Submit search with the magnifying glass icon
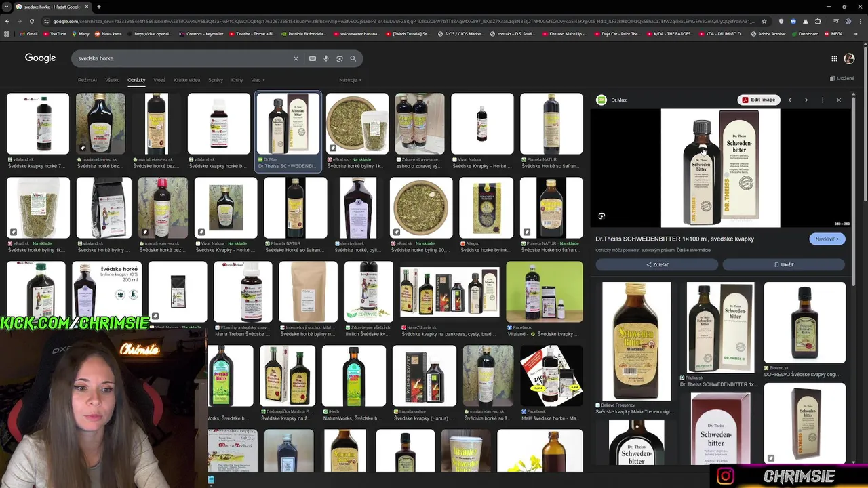The image size is (868, 488). point(353,58)
